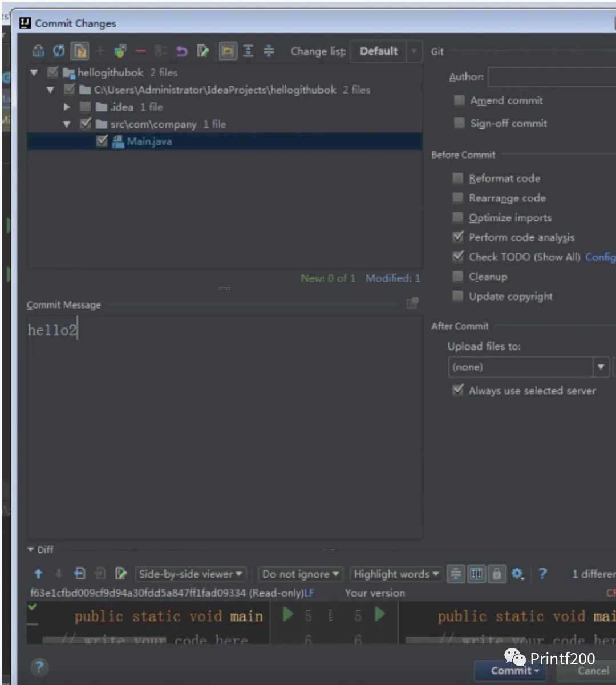Jump to previous difference with up arrow
Screen dimensions: 616x685
(x=38, y=574)
